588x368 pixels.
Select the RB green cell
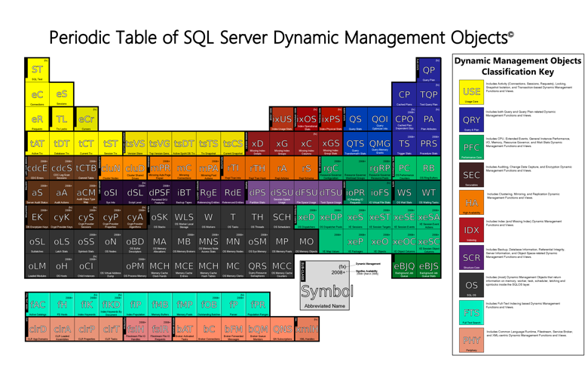[x=429, y=168]
